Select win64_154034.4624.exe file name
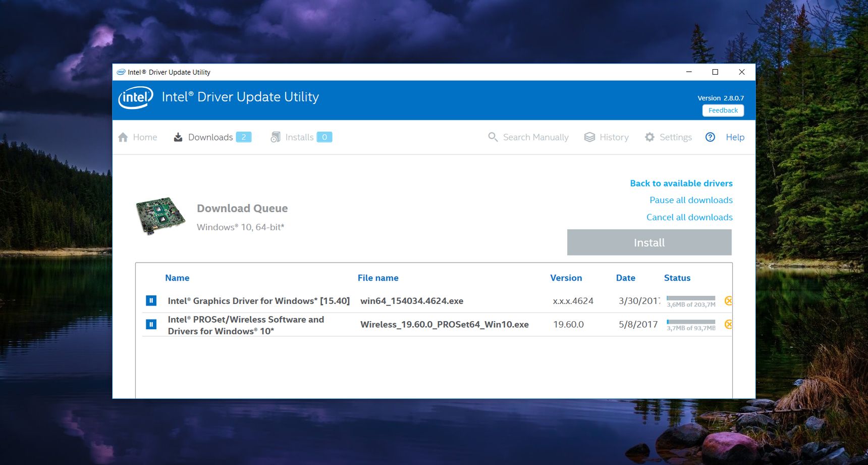This screenshot has width=868, height=465. [412, 301]
